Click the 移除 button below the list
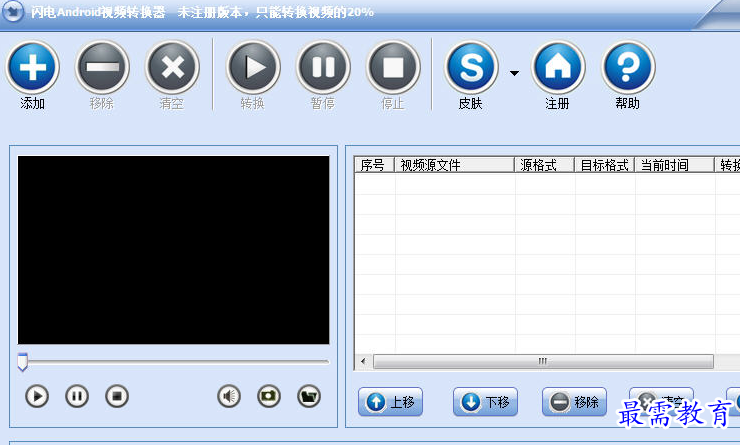The height and width of the screenshot is (445, 740). [574, 402]
